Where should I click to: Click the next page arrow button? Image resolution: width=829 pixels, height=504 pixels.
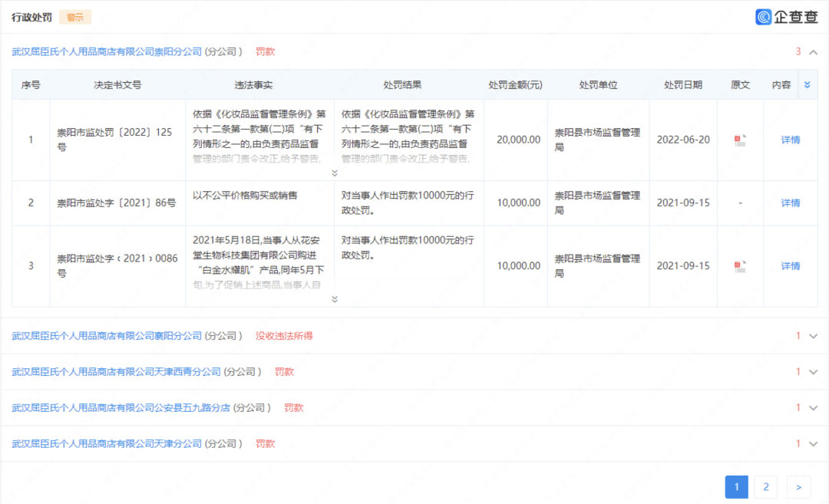pos(799,487)
